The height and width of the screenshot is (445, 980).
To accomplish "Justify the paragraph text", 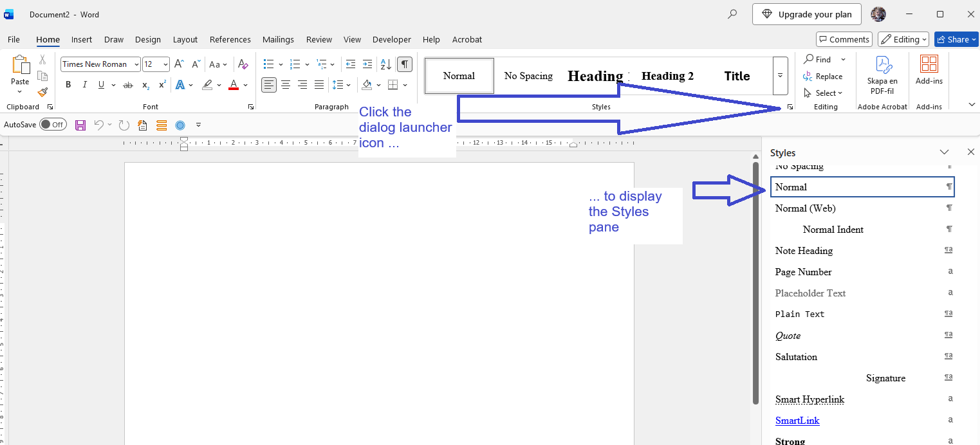I will [x=319, y=85].
